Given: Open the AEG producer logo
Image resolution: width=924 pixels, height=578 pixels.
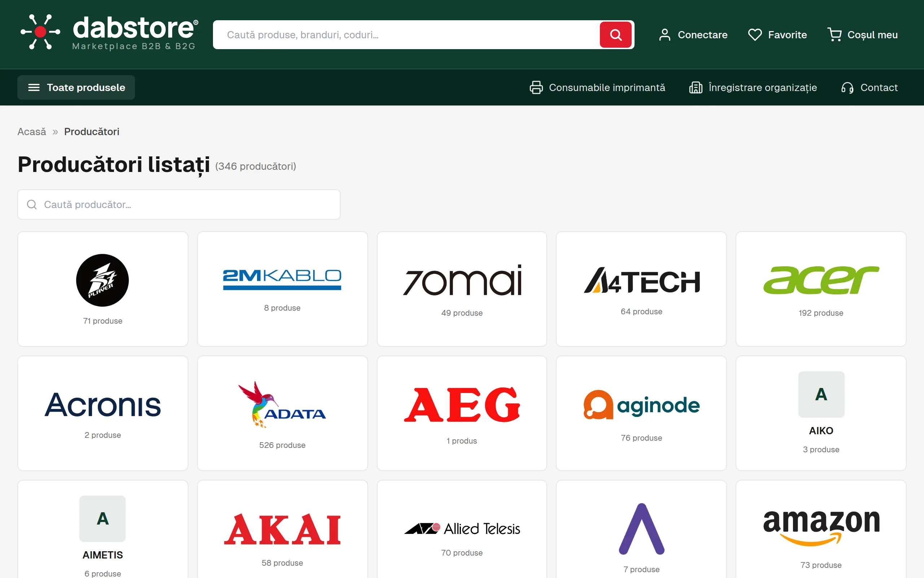Looking at the screenshot, I should (x=462, y=405).
